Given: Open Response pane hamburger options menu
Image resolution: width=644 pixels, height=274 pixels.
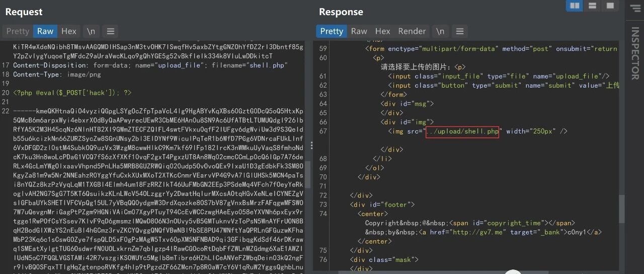Looking at the screenshot, I should click(x=460, y=31).
